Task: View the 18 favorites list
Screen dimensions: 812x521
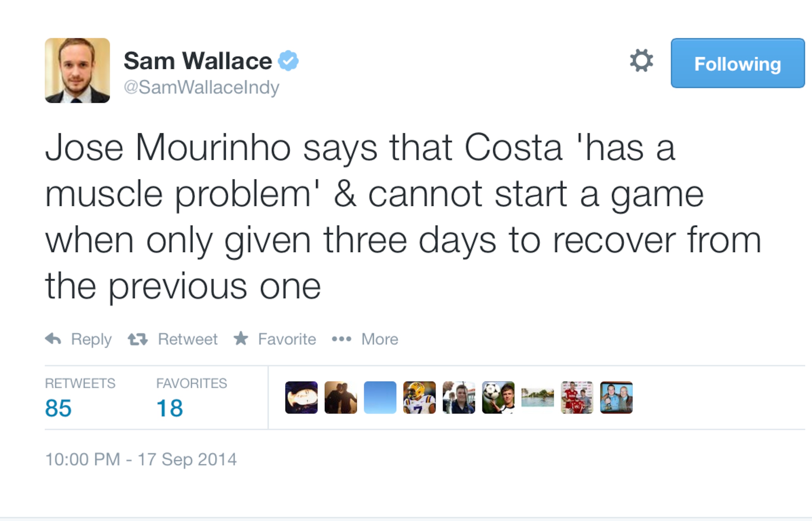Action: pyautogui.click(x=170, y=408)
